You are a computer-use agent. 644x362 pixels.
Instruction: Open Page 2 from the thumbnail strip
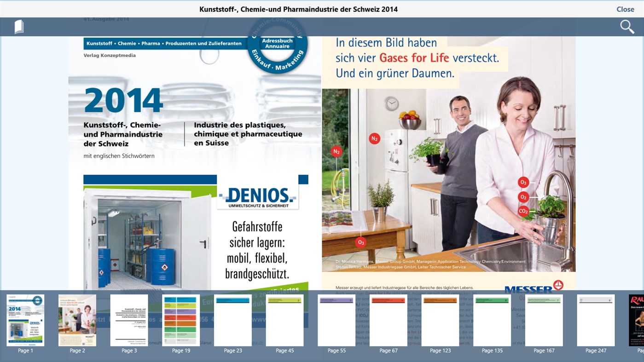[77, 320]
